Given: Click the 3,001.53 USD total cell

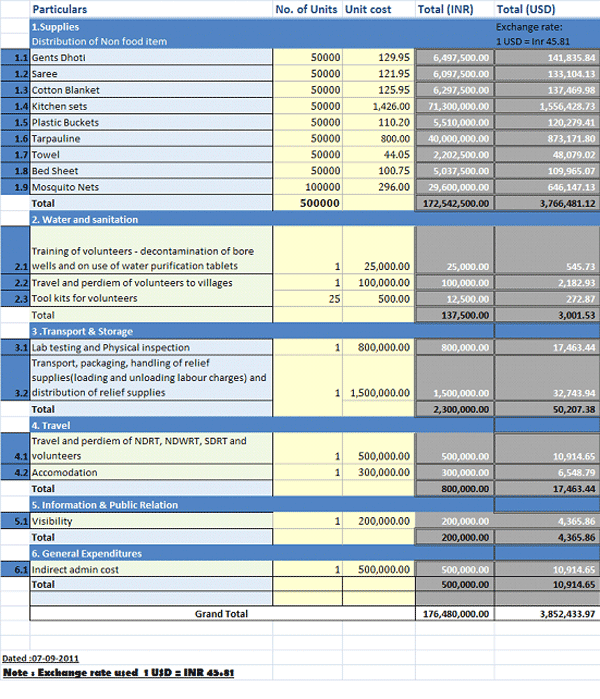Looking at the screenshot, I should click(x=547, y=315).
